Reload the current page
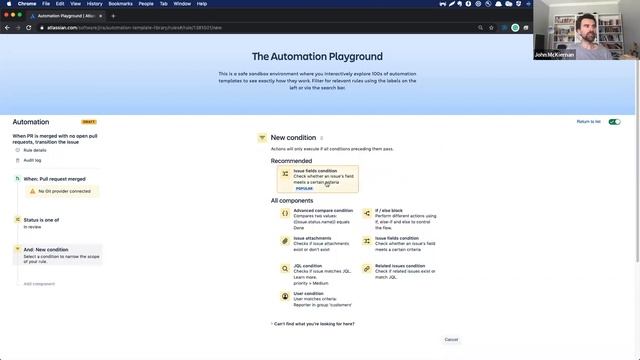Image resolution: width=640 pixels, height=360 pixels. click(29, 28)
